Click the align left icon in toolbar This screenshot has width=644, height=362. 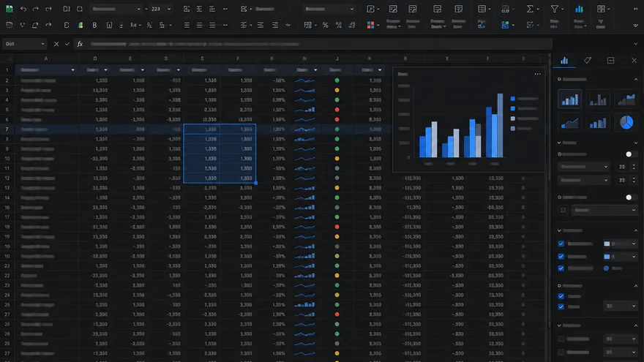187,25
